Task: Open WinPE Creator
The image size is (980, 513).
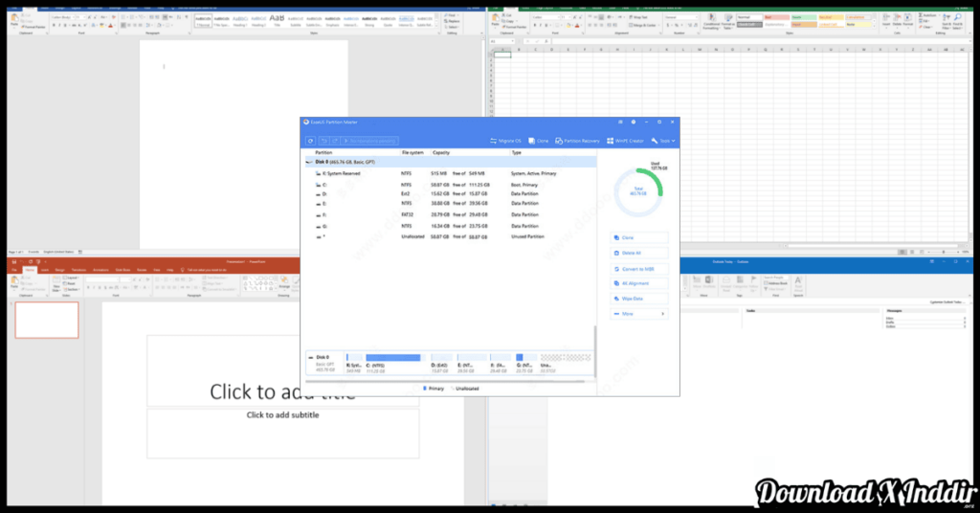Action: [625, 141]
